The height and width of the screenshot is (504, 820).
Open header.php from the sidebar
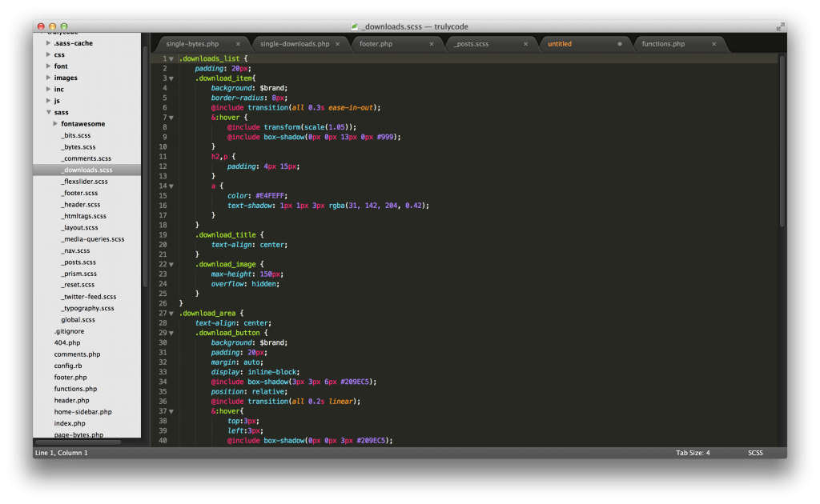click(x=71, y=399)
